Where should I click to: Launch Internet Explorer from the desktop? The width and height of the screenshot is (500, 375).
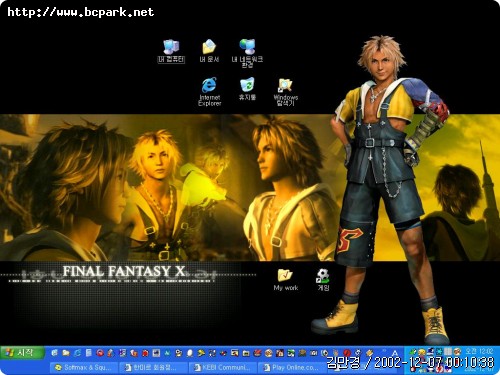[209, 92]
